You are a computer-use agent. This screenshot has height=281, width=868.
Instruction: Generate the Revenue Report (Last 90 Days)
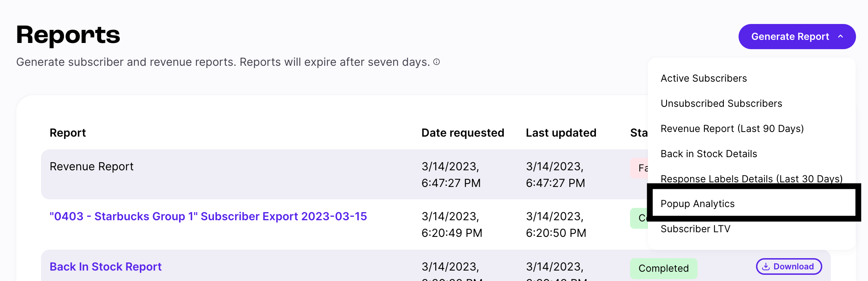tap(732, 129)
